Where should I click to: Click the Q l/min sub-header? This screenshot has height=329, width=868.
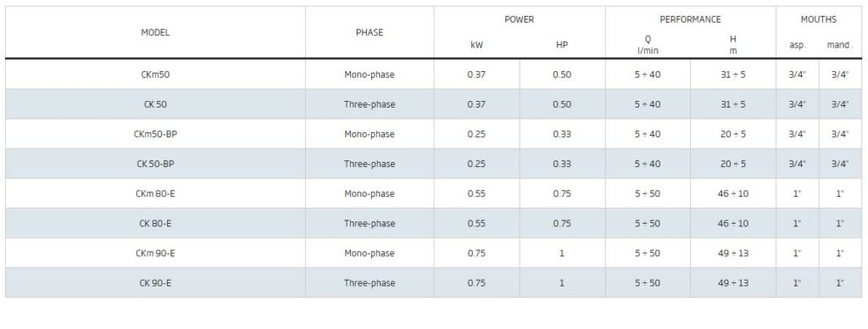(648, 45)
